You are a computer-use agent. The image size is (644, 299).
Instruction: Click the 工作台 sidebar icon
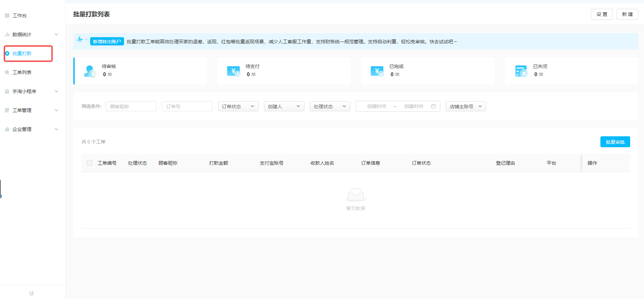point(7,16)
